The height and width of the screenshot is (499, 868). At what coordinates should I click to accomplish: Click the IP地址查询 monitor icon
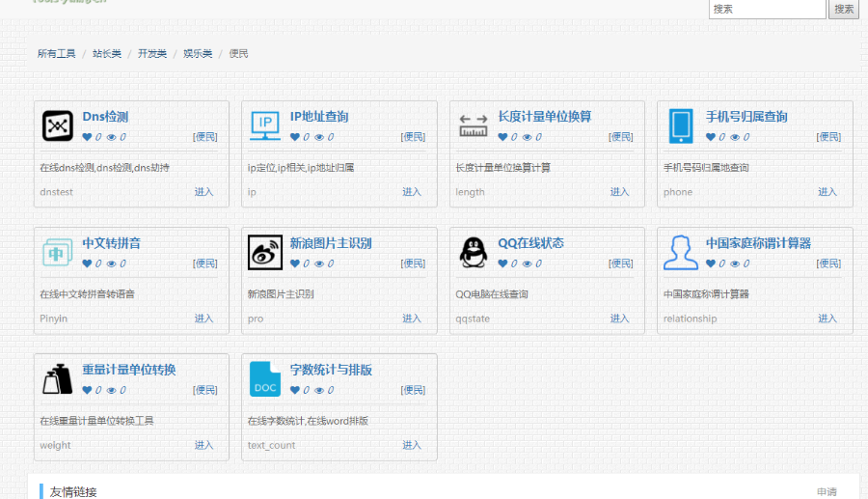click(x=265, y=125)
